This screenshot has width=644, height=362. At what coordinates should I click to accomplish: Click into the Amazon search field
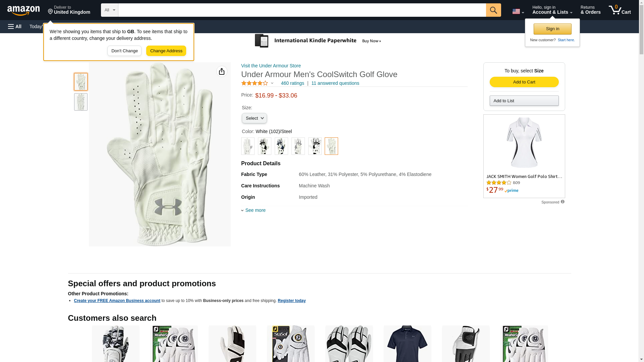click(x=302, y=10)
